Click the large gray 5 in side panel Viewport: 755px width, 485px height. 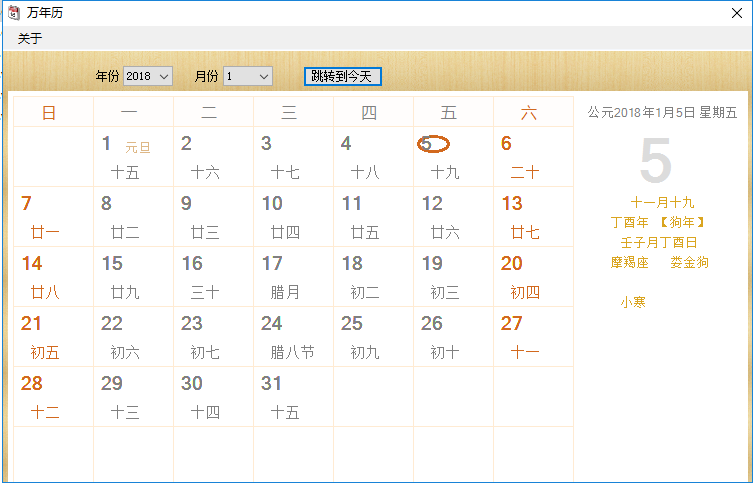[x=656, y=160]
